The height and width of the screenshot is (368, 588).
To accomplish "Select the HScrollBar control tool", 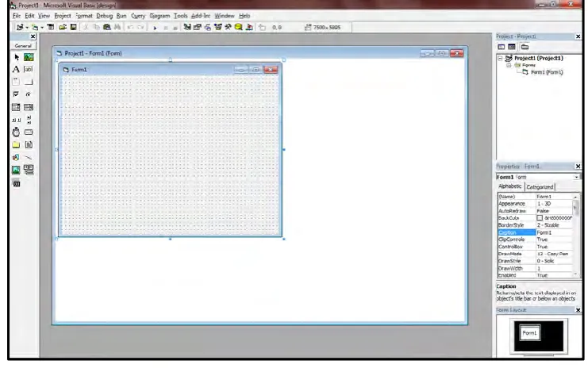I will pyautogui.click(x=16, y=120).
